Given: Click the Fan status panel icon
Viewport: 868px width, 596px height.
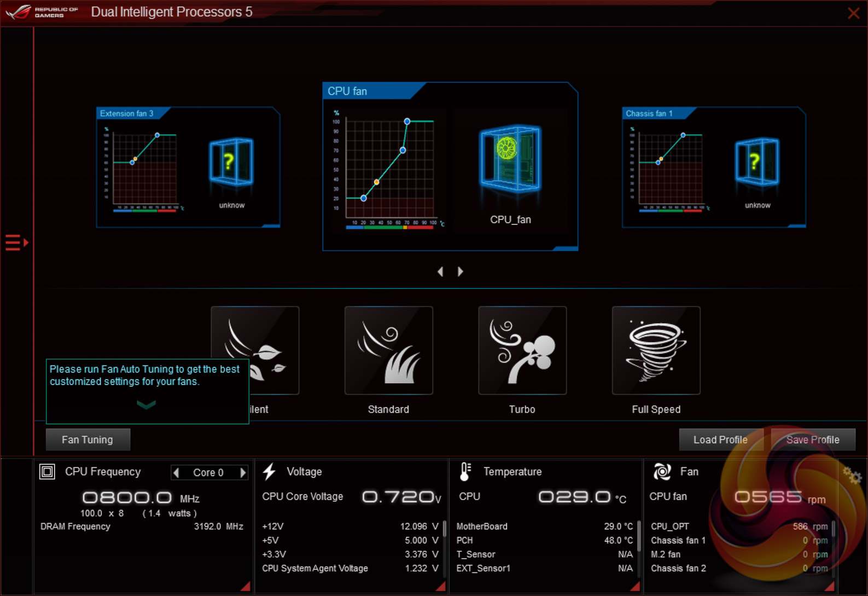Looking at the screenshot, I should point(662,471).
